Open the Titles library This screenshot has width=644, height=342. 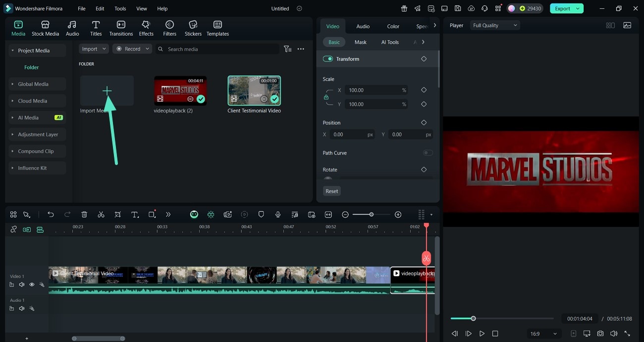pos(96,28)
